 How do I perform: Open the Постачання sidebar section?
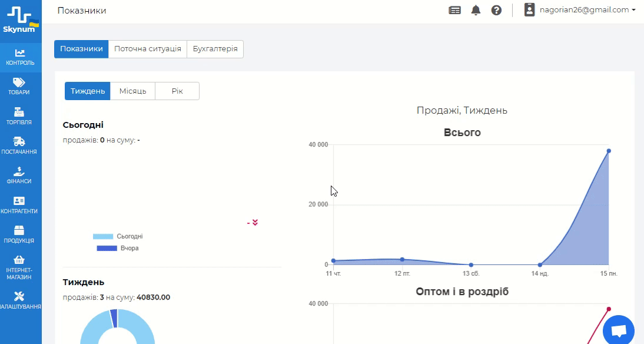(x=19, y=146)
